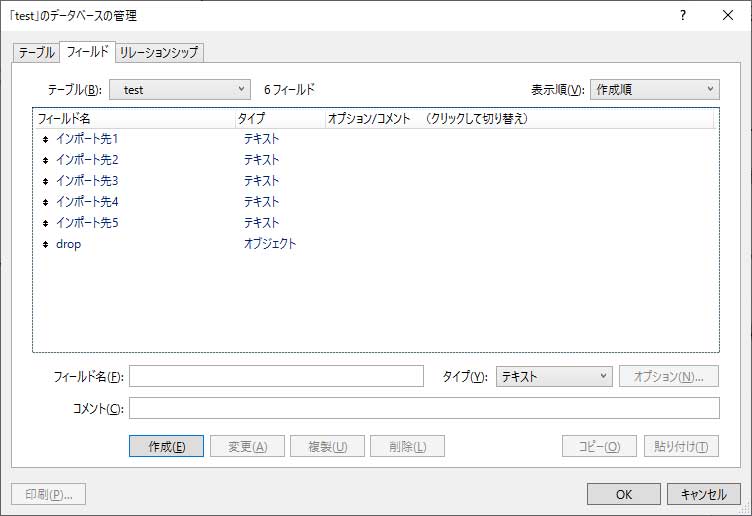Switch to the テーブル tab
Screen dimensions: 752x516
click(x=36, y=52)
